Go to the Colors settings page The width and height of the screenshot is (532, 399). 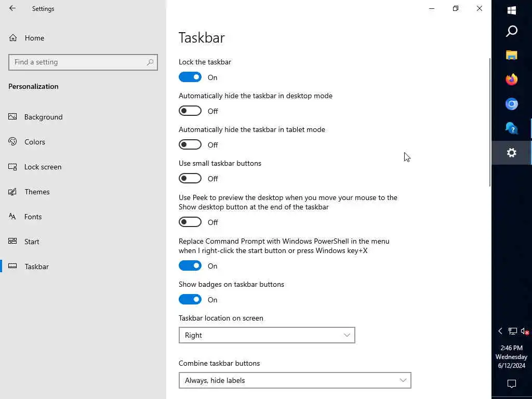click(x=35, y=142)
